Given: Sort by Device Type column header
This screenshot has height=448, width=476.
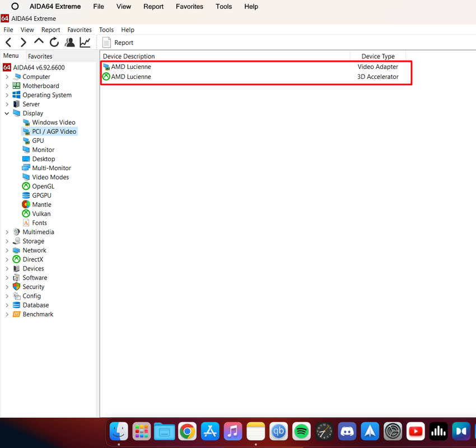Looking at the screenshot, I should coord(378,56).
